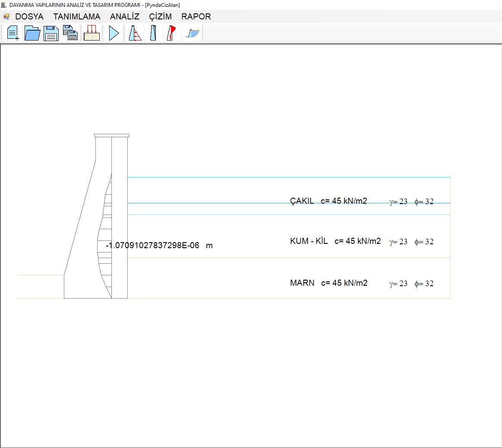The height and width of the screenshot is (448, 502).
Task: Click the application icon left of DOSYA
Action: (x=6, y=16)
